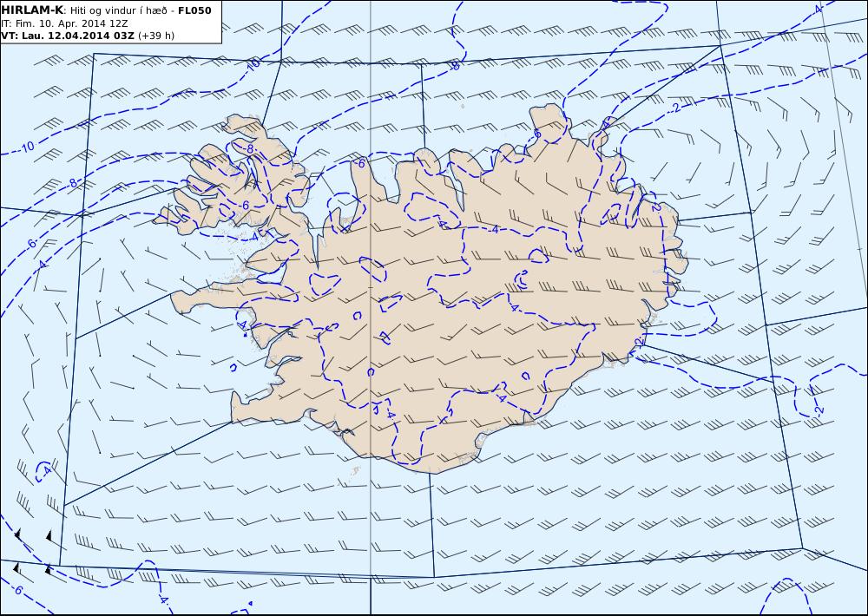Click the 'IT: Fim. 10. Apr. 2014 12Z' line

pyautogui.click(x=64, y=23)
